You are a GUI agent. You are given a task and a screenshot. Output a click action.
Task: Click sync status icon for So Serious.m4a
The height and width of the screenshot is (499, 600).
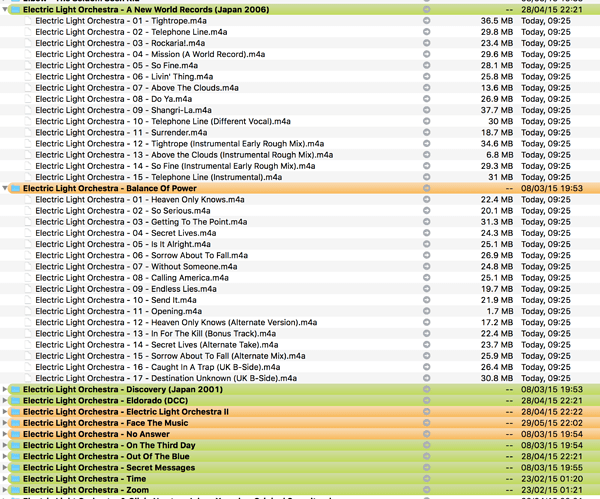tap(427, 210)
